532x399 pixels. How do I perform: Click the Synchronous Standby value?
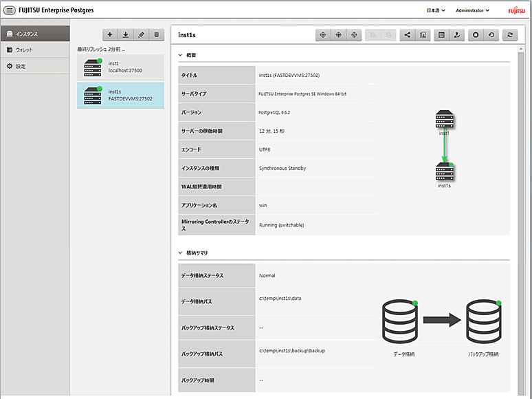[x=282, y=168]
